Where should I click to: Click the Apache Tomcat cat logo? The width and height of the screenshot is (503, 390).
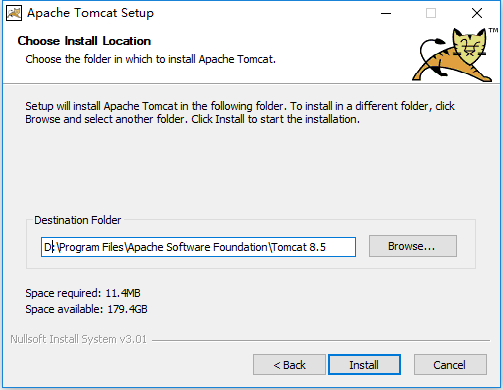pyautogui.click(x=452, y=55)
